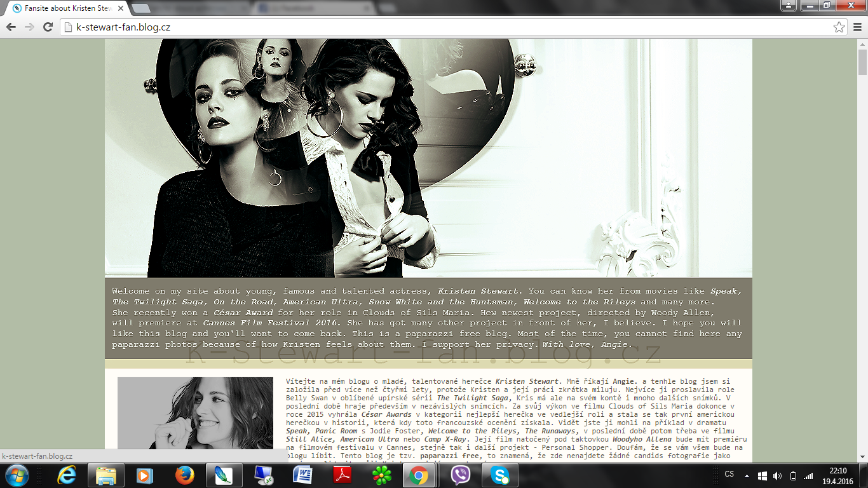Launch Firefox from the taskbar

point(184,475)
